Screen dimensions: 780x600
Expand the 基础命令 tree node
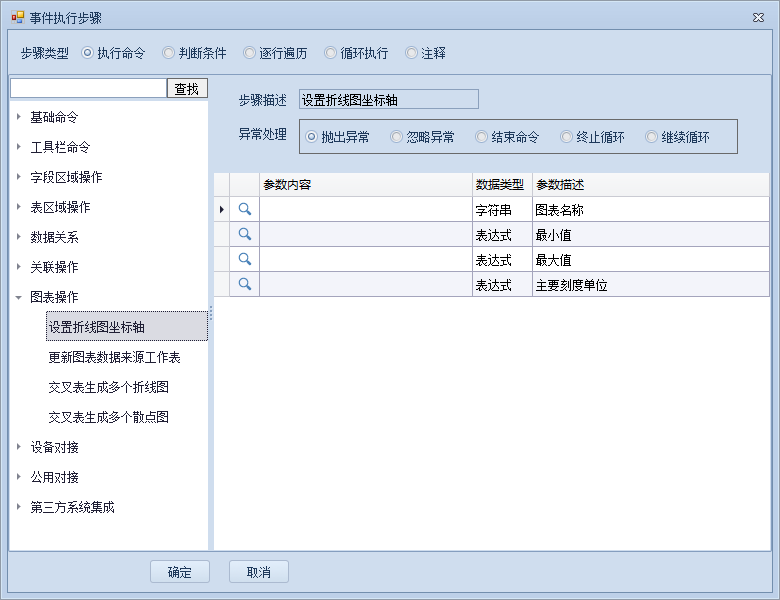(19, 117)
